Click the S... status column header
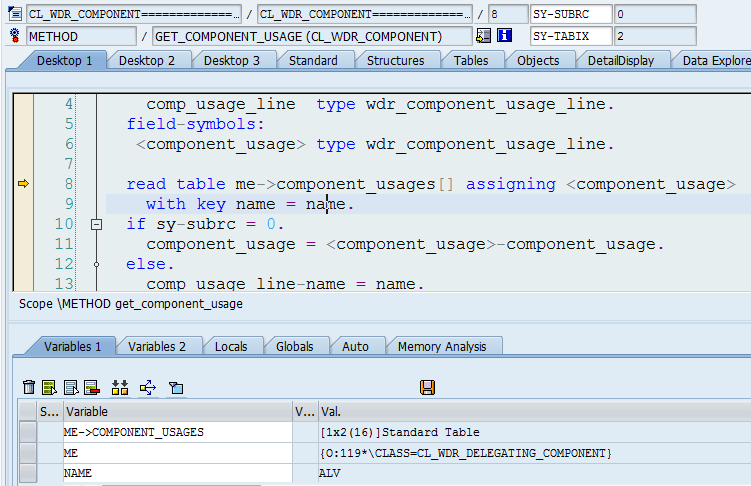 pos(50,411)
